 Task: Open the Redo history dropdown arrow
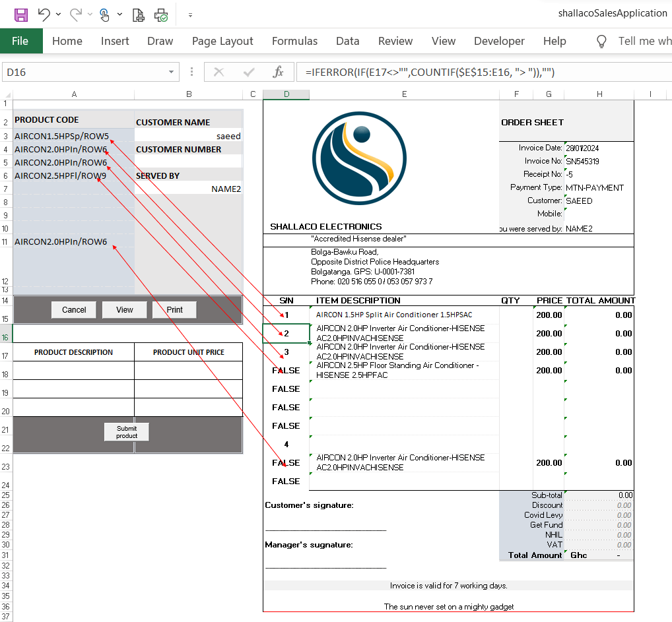coord(90,15)
